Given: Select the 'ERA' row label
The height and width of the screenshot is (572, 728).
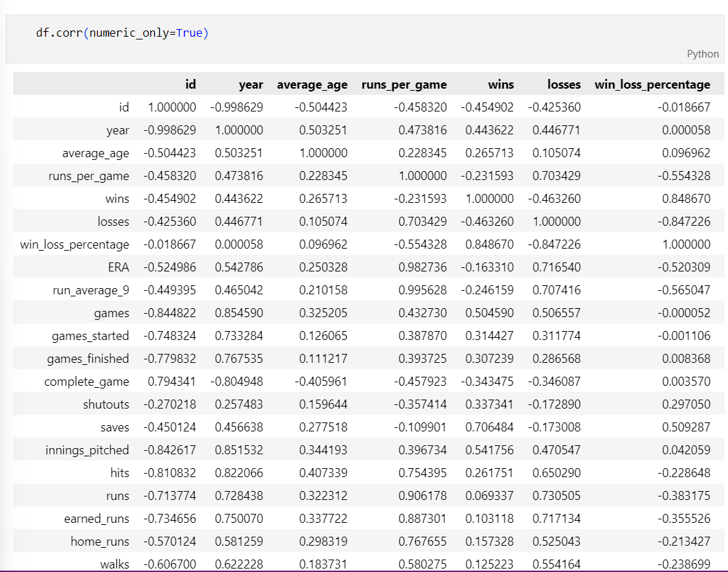Looking at the screenshot, I should (x=118, y=267).
